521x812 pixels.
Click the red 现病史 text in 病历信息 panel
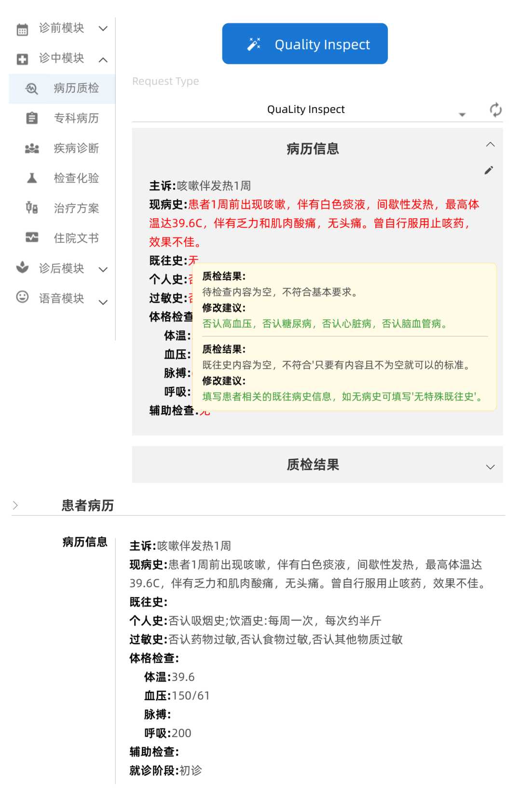tap(315, 223)
